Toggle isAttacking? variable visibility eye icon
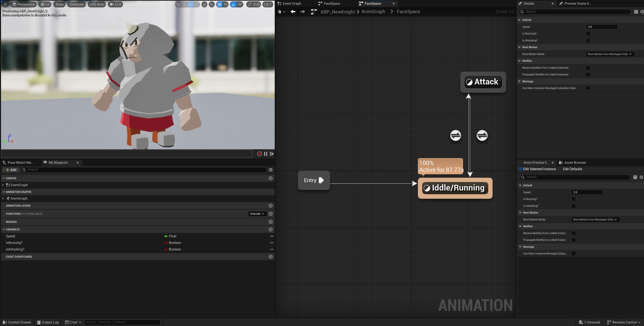 272,249
